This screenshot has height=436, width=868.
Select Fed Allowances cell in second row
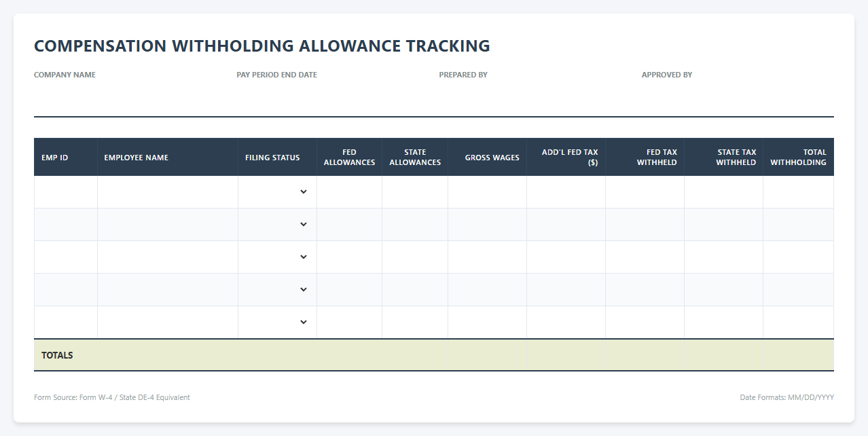click(349, 225)
